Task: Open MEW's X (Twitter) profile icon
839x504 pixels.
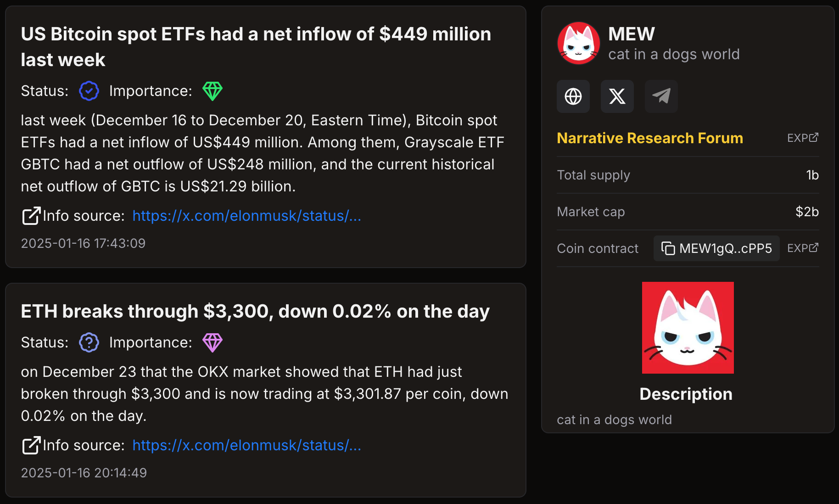Action: pyautogui.click(x=617, y=96)
